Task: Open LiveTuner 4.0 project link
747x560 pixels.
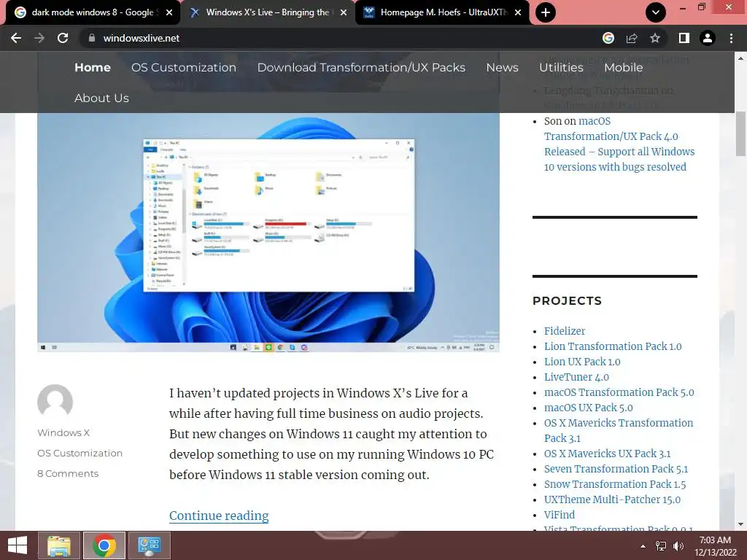Action: tap(576, 377)
